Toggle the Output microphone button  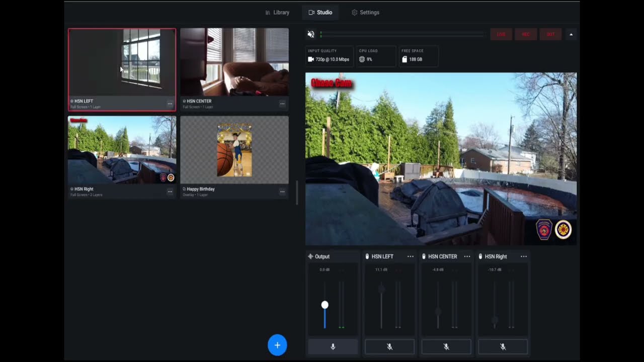[x=333, y=346]
